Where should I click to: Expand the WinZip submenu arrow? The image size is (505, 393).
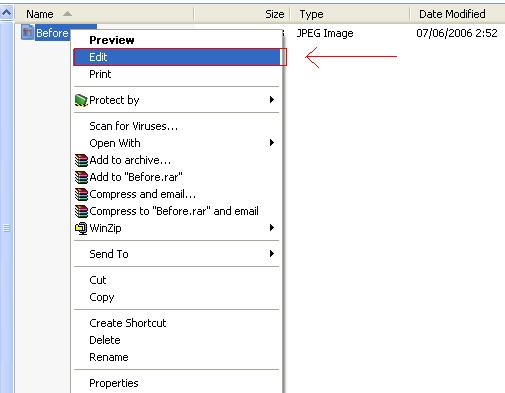[x=272, y=228]
